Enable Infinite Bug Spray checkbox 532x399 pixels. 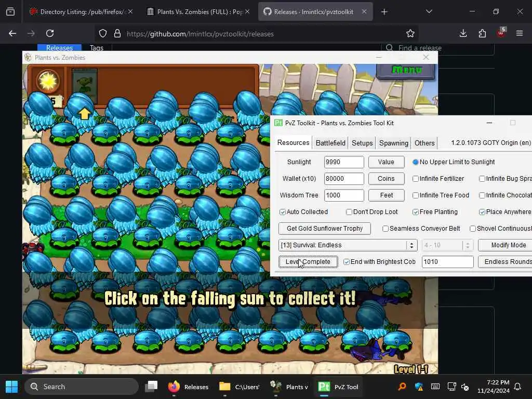[x=482, y=179]
